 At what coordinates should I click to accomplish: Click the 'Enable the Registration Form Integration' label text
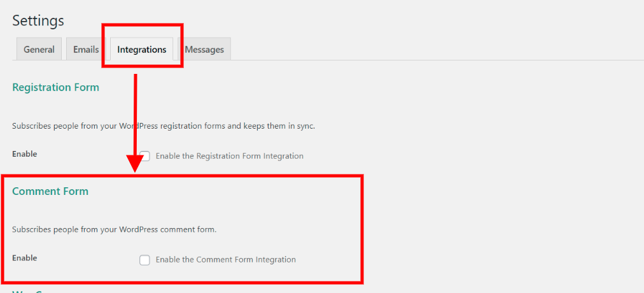coord(230,156)
